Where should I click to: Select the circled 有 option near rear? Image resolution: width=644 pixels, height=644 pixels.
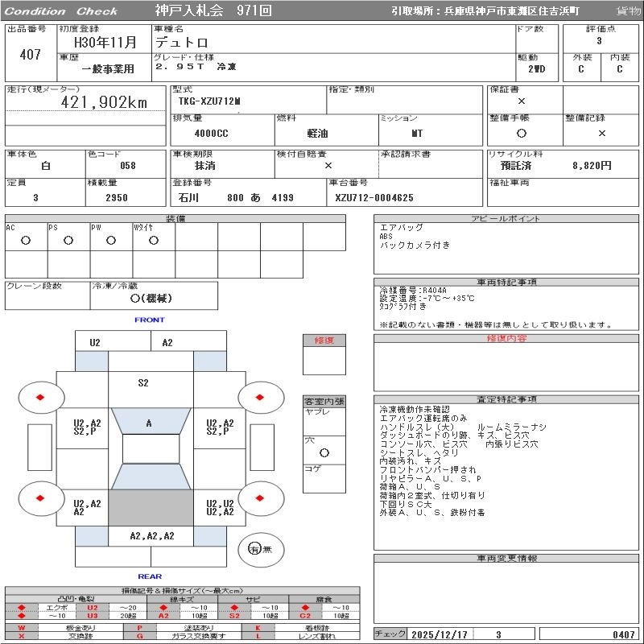pyautogui.click(x=254, y=549)
